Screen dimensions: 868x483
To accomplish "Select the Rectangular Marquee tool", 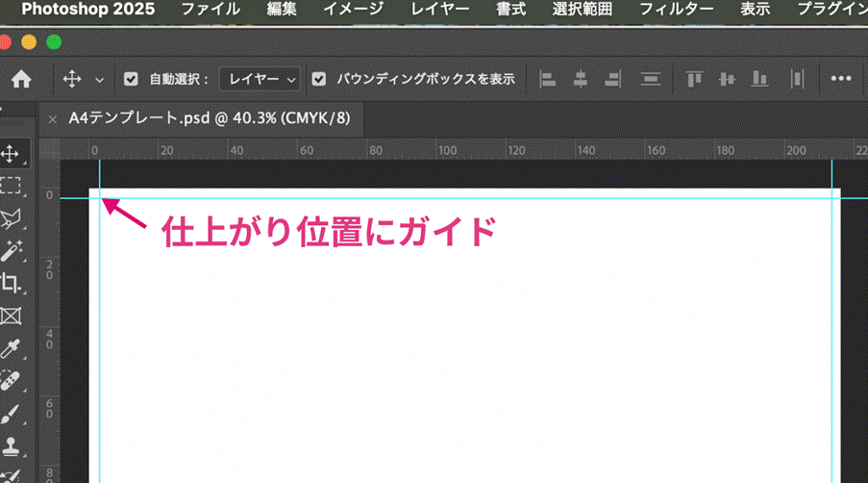I will tap(10, 185).
